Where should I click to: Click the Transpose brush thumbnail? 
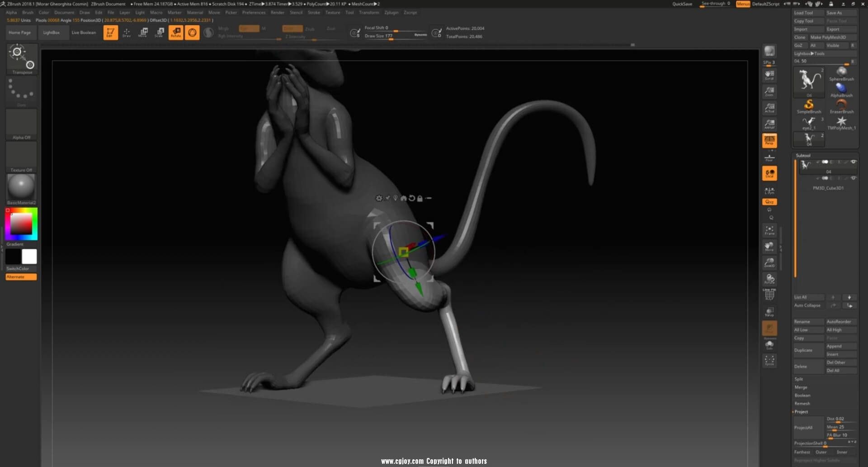tap(22, 59)
